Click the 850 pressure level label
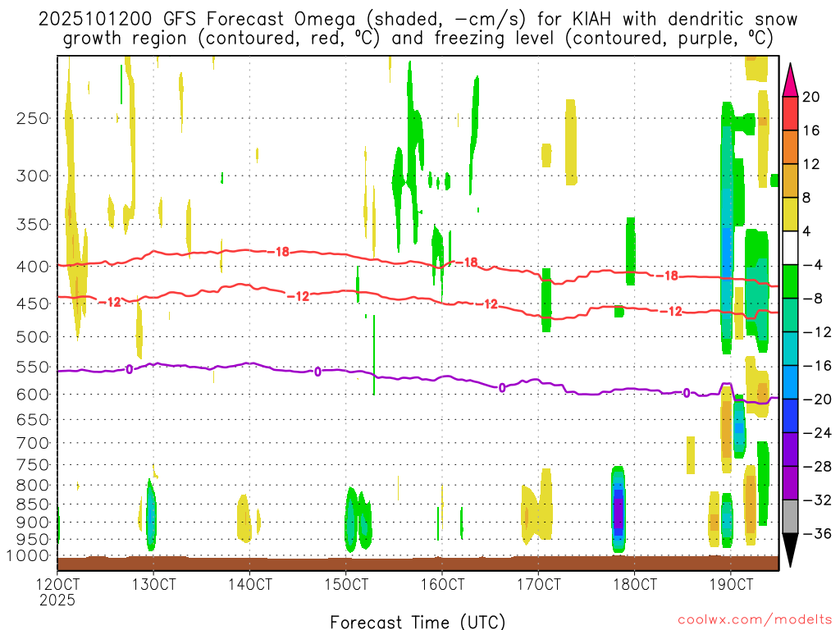 pos(33,504)
